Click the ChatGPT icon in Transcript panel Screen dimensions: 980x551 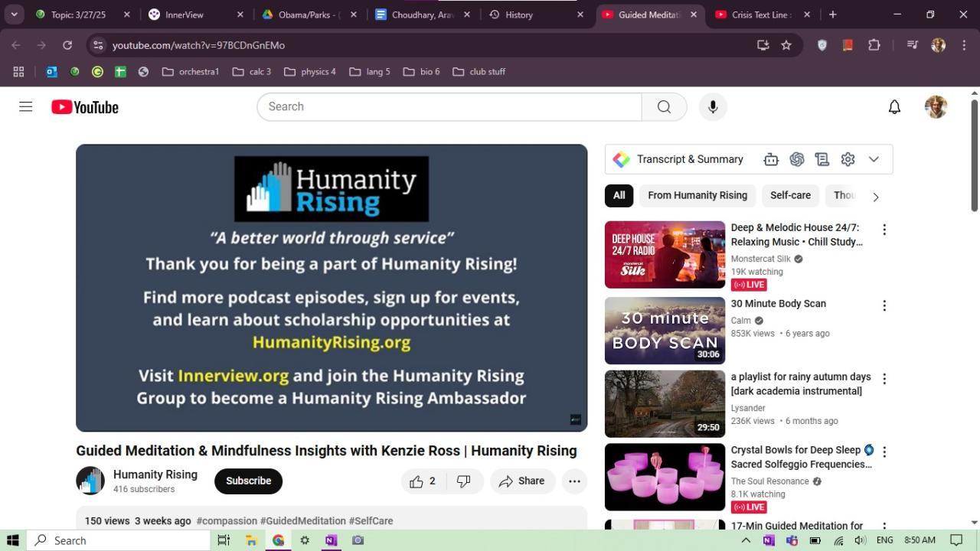797,159
